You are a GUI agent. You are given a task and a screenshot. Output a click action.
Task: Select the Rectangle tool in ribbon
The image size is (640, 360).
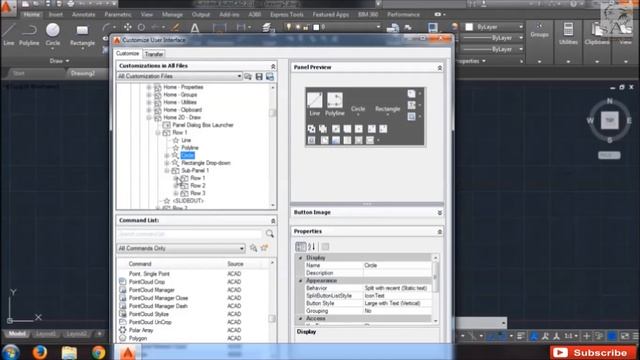click(82, 34)
